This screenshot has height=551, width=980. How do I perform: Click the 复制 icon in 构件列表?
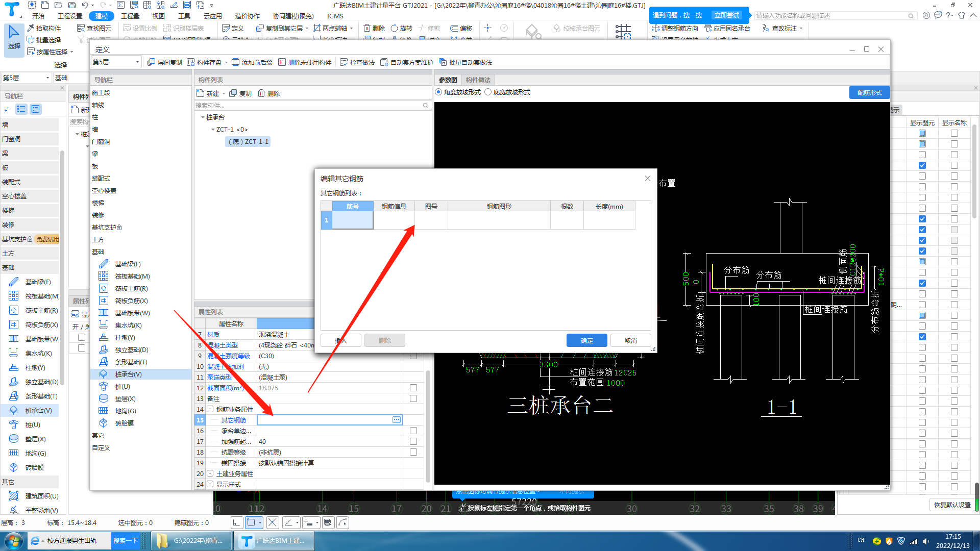233,93
